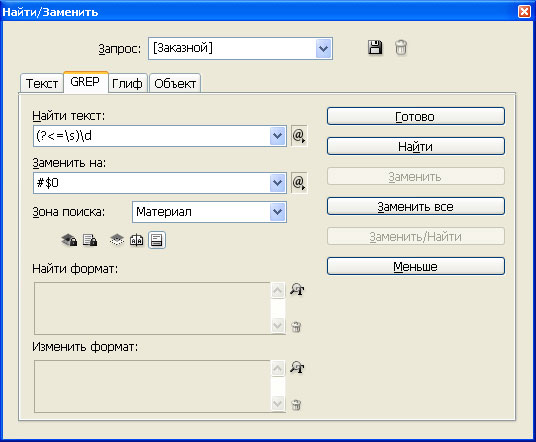Clear Изменить формат attributes with trash icon
The image size is (536, 442).
pyautogui.click(x=296, y=405)
